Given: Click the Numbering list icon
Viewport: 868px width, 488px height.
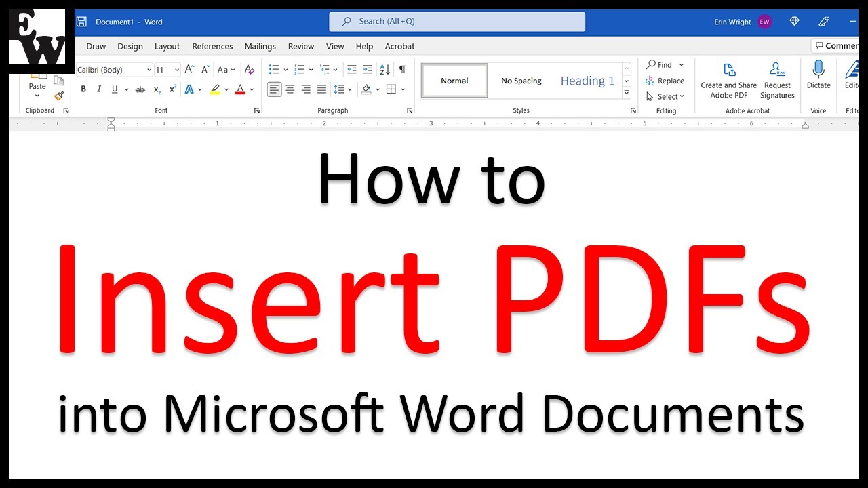Looking at the screenshot, I should [299, 69].
